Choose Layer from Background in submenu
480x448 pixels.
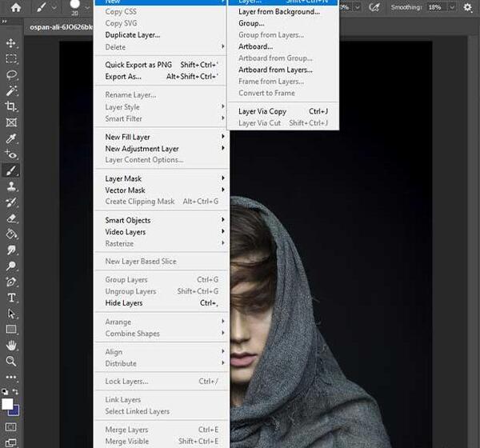pos(283,12)
